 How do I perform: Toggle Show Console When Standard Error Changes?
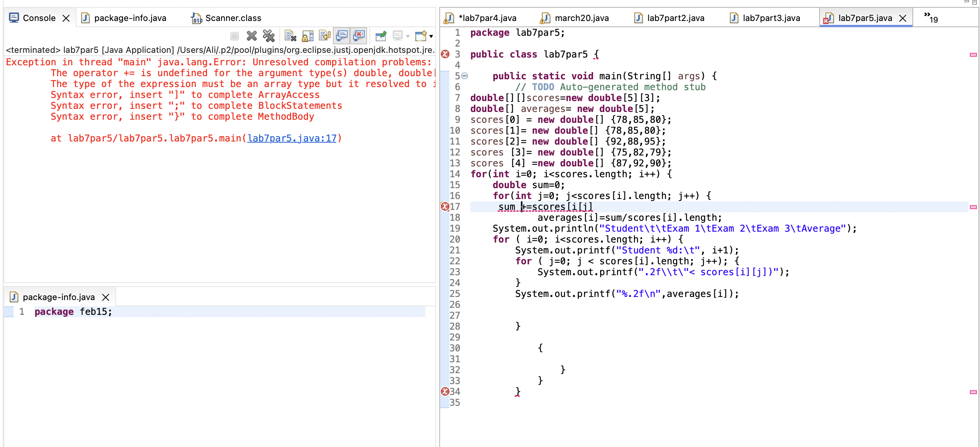coord(359,36)
